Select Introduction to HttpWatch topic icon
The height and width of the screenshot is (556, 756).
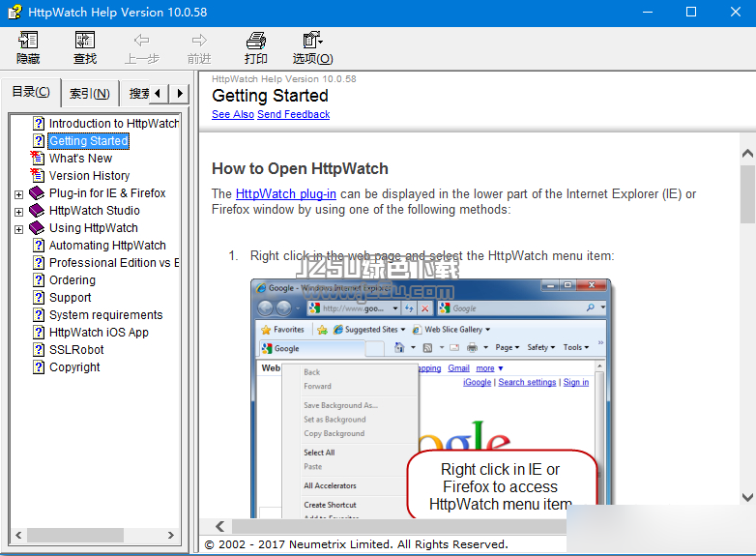point(39,124)
